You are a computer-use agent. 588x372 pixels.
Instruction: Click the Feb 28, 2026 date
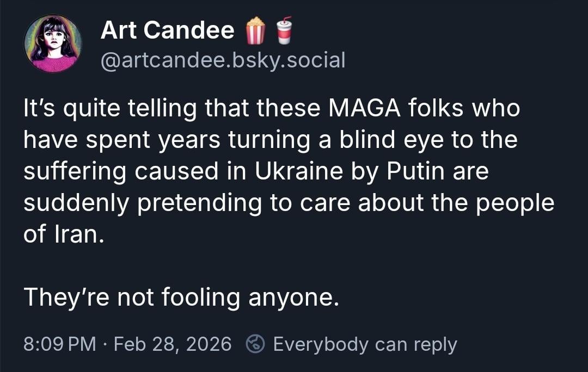click(x=172, y=344)
